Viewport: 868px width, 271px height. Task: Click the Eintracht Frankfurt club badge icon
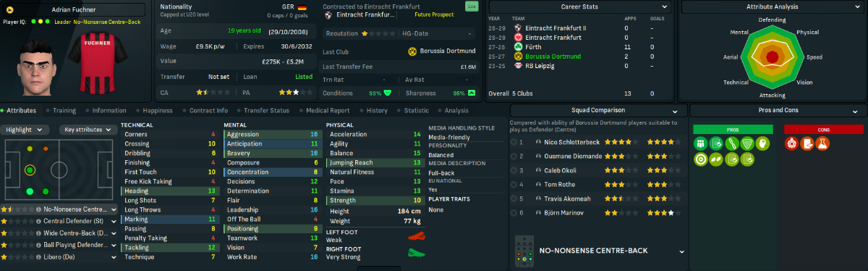(329, 14)
